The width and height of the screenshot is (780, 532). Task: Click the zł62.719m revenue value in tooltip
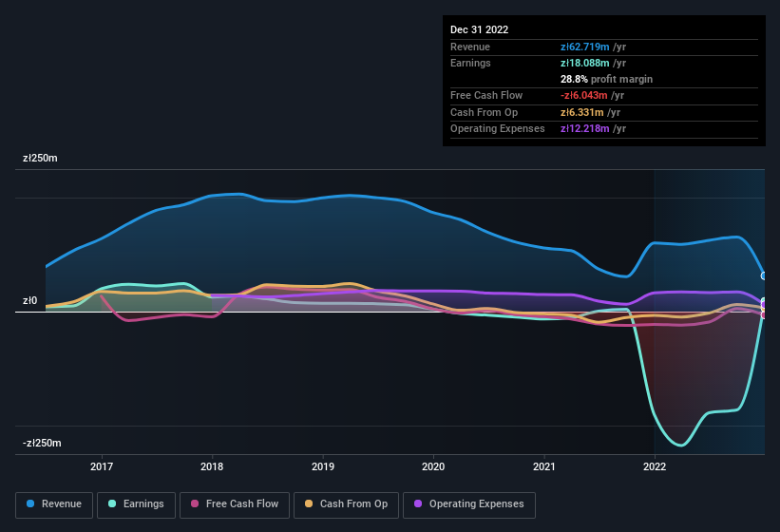click(584, 47)
